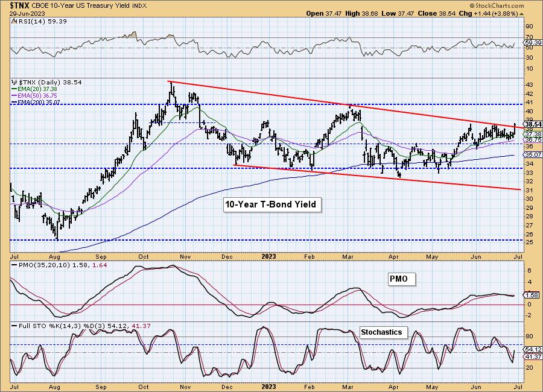
Task: Click the green line swatch for EMA(20)
Action: click(14, 89)
